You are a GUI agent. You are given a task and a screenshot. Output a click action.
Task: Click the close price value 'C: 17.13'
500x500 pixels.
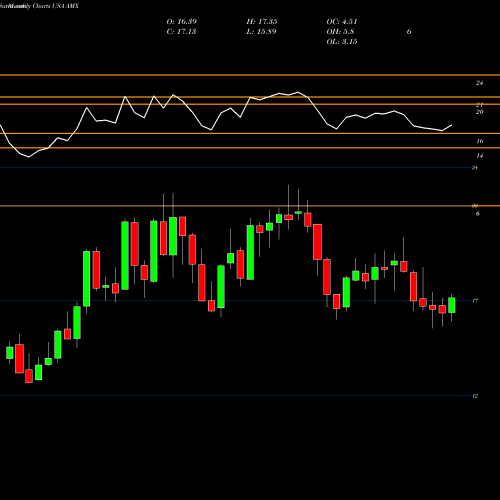pos(181,32)
